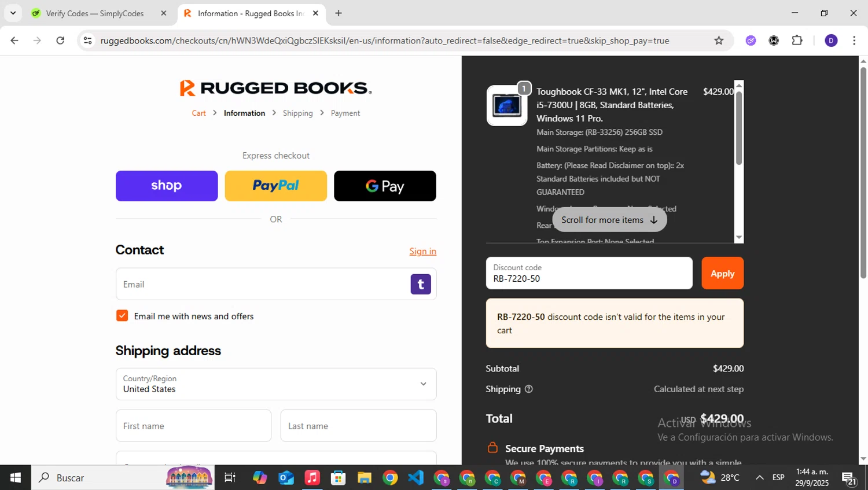
Task: Pay with the Shop Pay express button
Action: click(x=167, y=186)
